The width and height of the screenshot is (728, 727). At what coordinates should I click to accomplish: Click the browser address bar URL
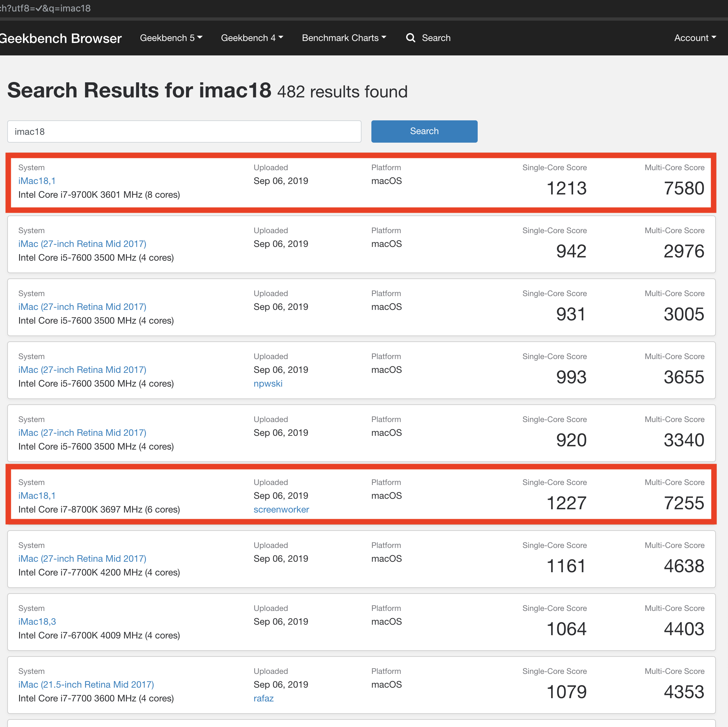click(45, 8)
